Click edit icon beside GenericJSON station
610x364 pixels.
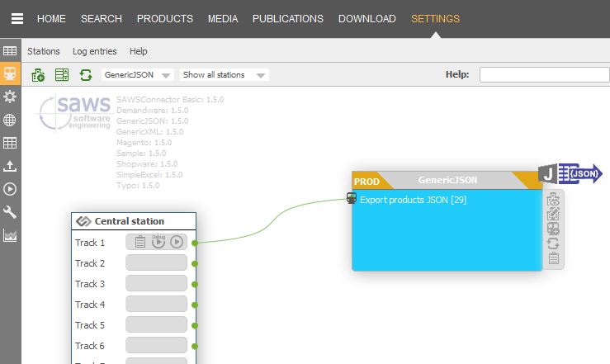[554, 215]
